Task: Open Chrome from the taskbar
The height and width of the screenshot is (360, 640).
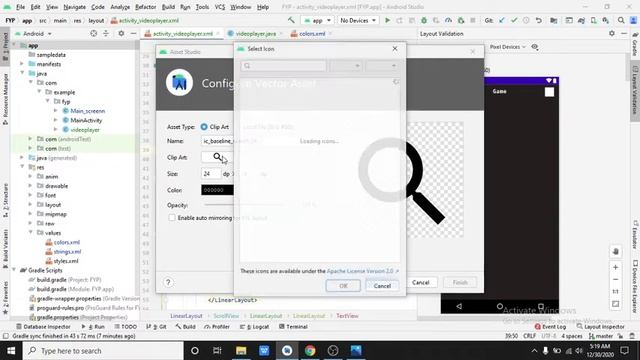Action: 310,351
